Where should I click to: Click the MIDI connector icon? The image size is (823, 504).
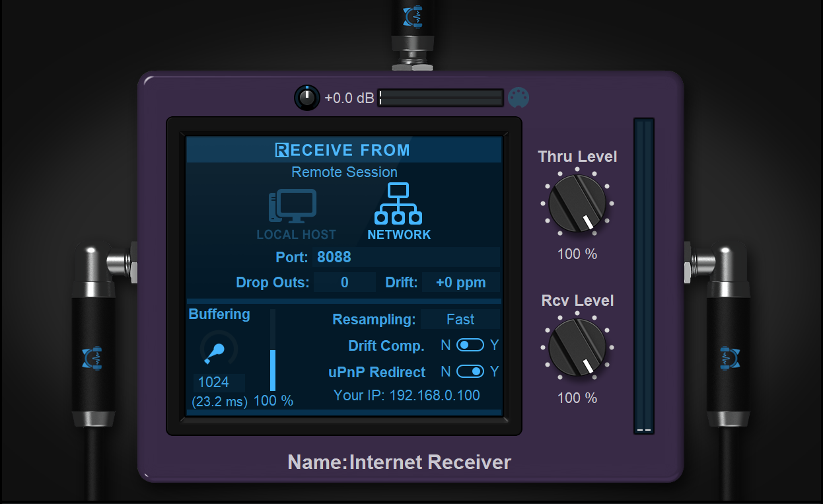(519, 98)
